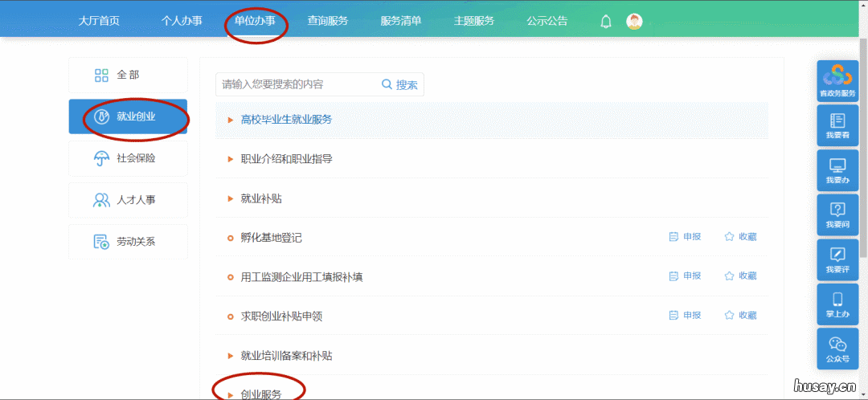Click 申报 icon for 孵化基地登记
The image size is (868, 400).
[674, 237]
